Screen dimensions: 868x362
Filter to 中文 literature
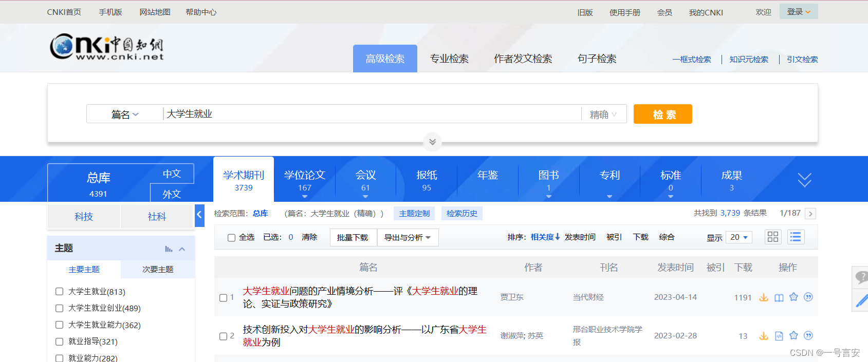click(172, 174)
